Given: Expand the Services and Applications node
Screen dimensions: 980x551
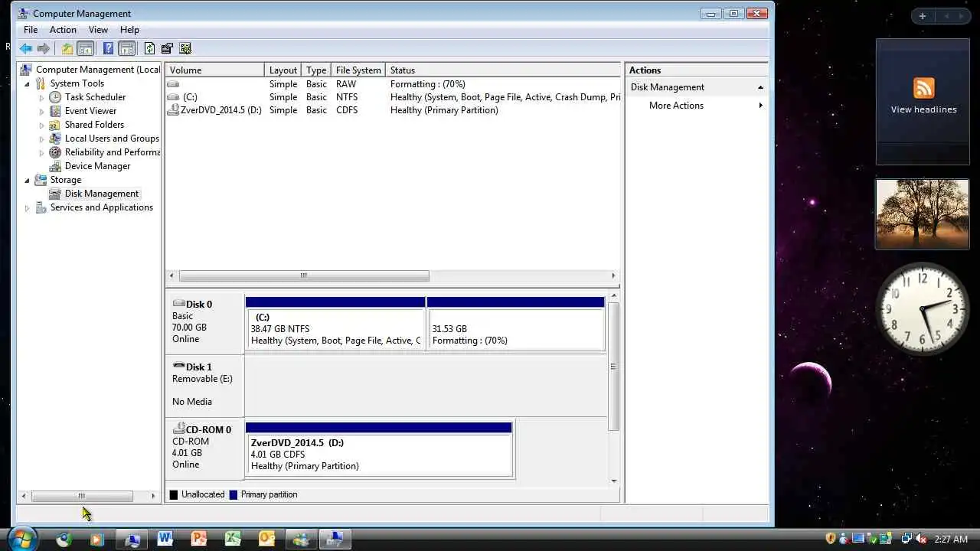Looking at the screenshot, I should [28, 207].
